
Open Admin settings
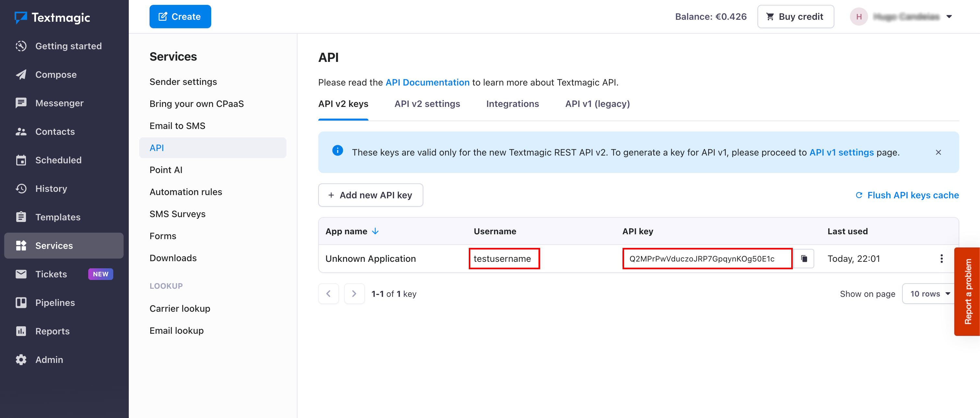[64, 359]
